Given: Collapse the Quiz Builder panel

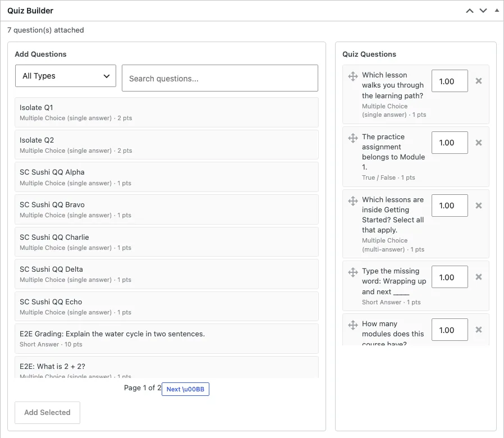Looking at the screenshot, I should pyautogui.click(x=497, y=10).
